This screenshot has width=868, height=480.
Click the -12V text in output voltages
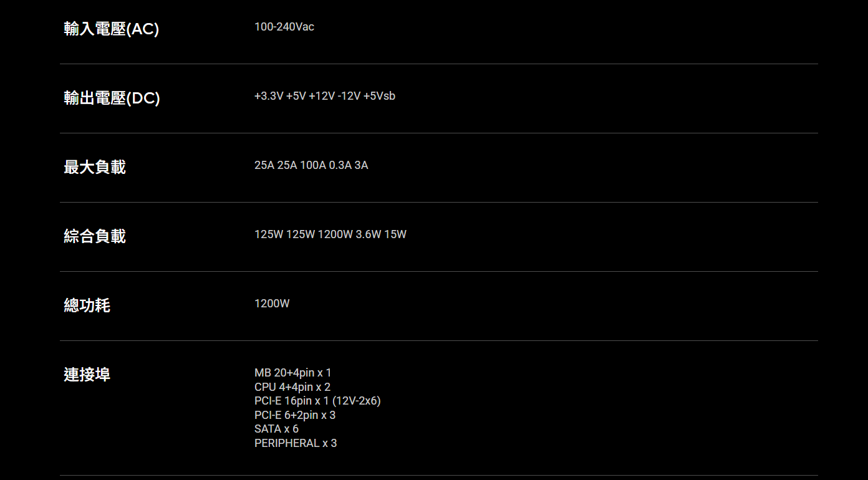click(x=349, y=96)
